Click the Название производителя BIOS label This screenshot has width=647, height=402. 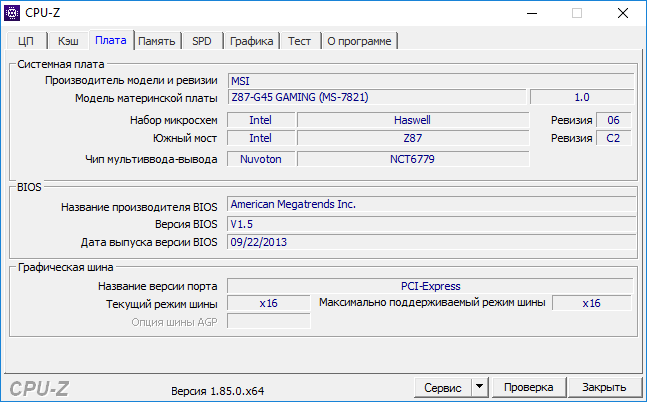(139, 207)
